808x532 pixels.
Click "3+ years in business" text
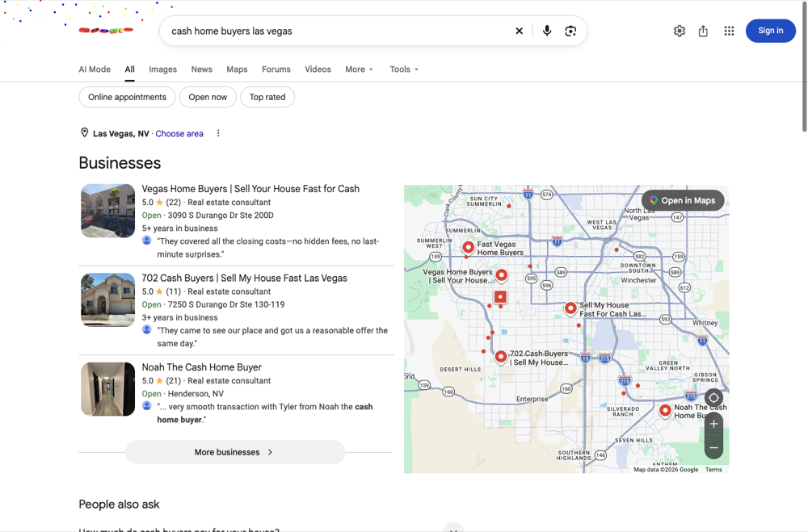point(180,317)
